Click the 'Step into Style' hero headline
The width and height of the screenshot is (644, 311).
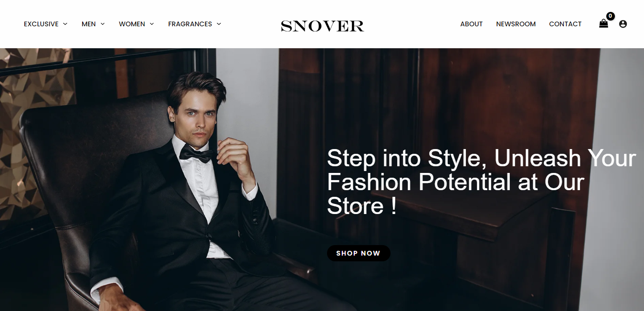click(x=481, y=182)
